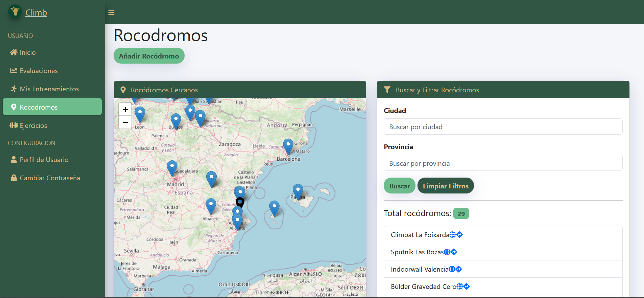The height and width of the screenshot is (298, 644).
Task: Zoom in on the map
Action: 125,110
